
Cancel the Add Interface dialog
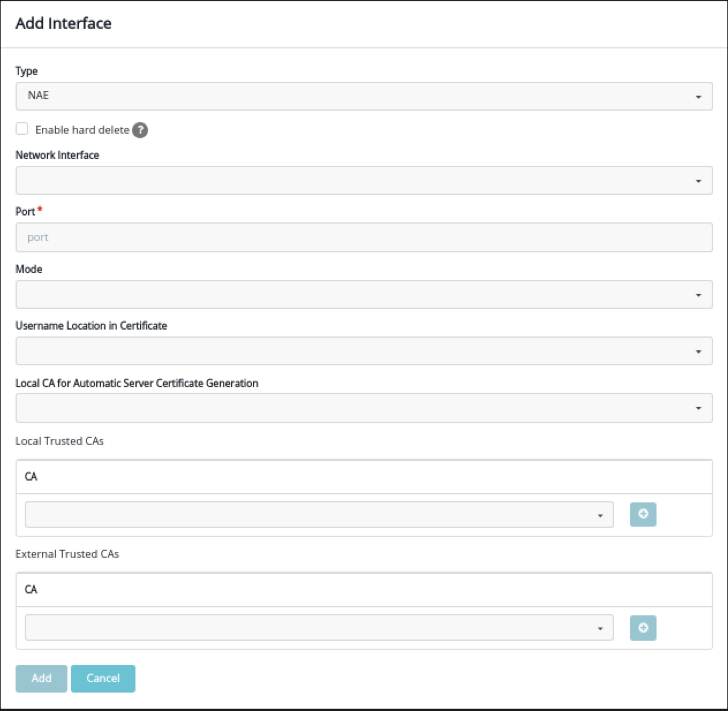tap(103, 678)
